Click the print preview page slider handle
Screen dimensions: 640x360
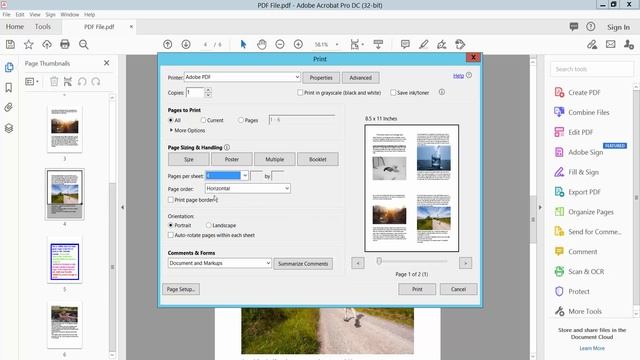pos(379,261)
